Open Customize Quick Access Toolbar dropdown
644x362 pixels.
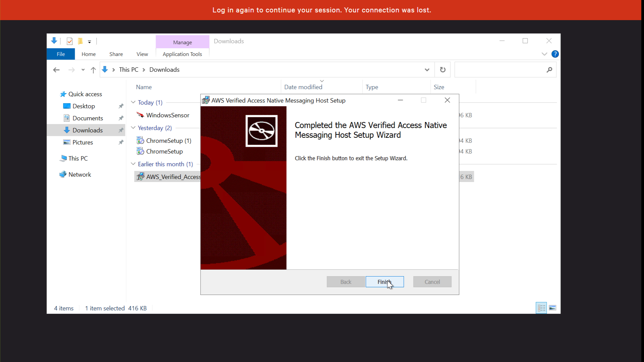click(x=90, y=42)
